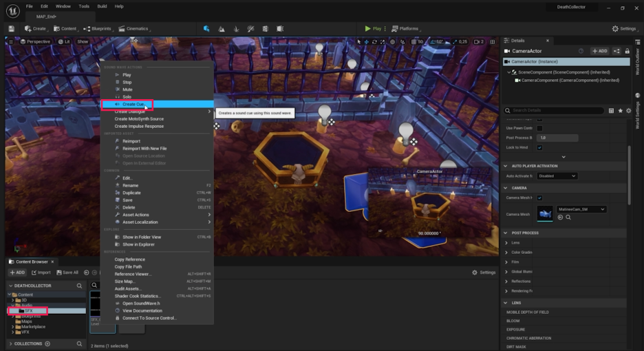Open the Build menu
The width and height of the screenshot is (644, 351).
(x=102, y=6)
